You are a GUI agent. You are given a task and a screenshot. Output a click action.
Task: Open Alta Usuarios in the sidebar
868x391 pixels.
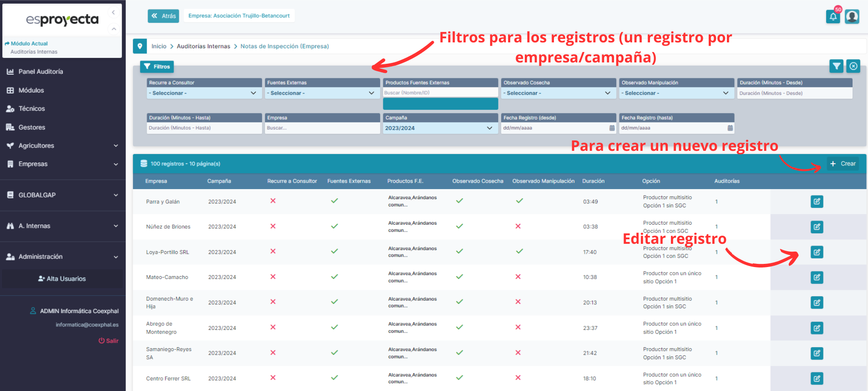[x=63, y=278]
